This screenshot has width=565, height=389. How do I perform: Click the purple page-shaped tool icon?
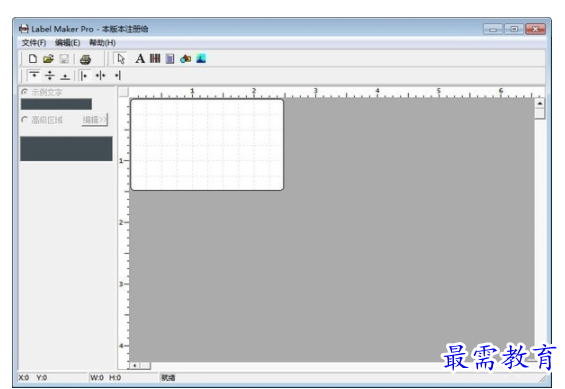tap(170, 58)
